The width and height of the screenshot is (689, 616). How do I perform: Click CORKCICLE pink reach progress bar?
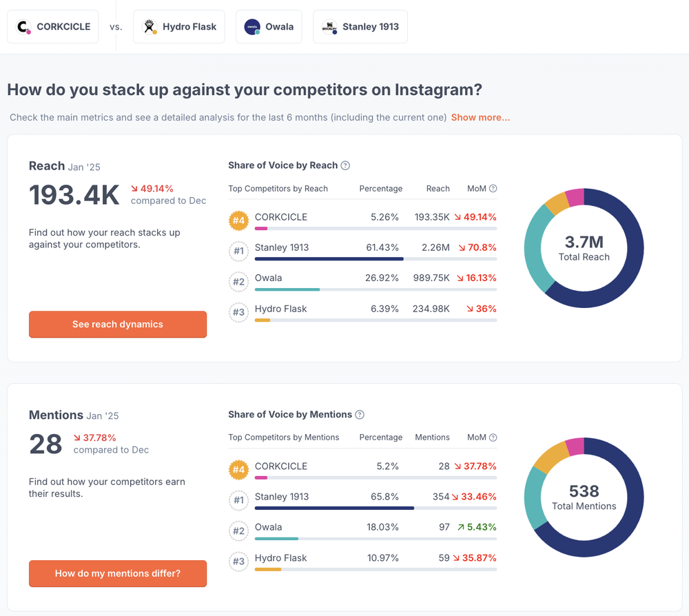(x=261, y=229)
